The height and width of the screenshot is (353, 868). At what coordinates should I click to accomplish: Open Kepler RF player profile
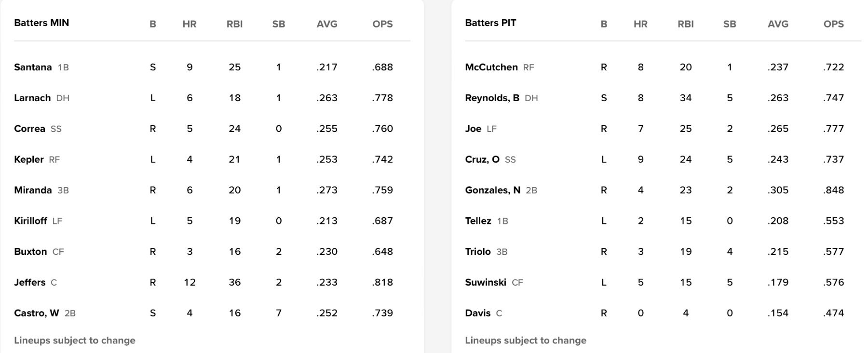29,160
